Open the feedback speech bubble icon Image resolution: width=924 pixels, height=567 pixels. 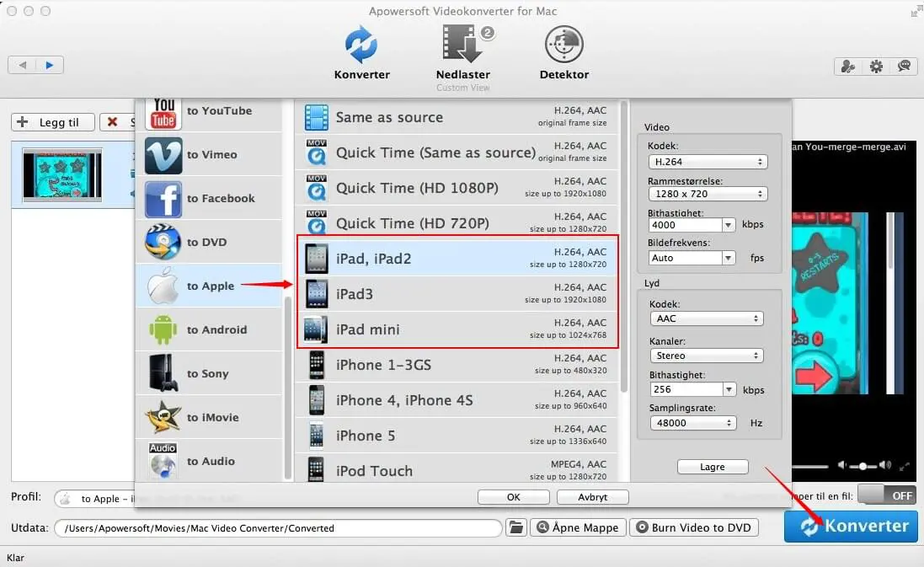[904, 66]
